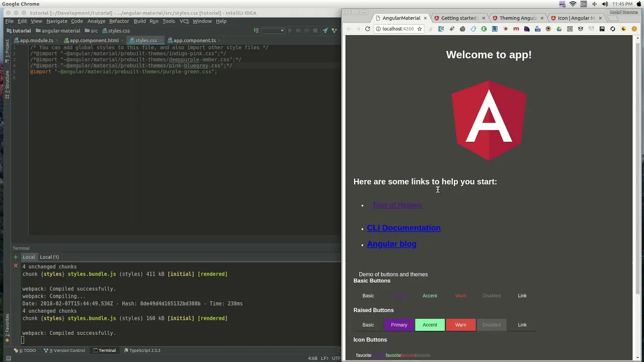Click the panda face extension icon
Viewport: 644px width, 362px height.
click(581, 29)
